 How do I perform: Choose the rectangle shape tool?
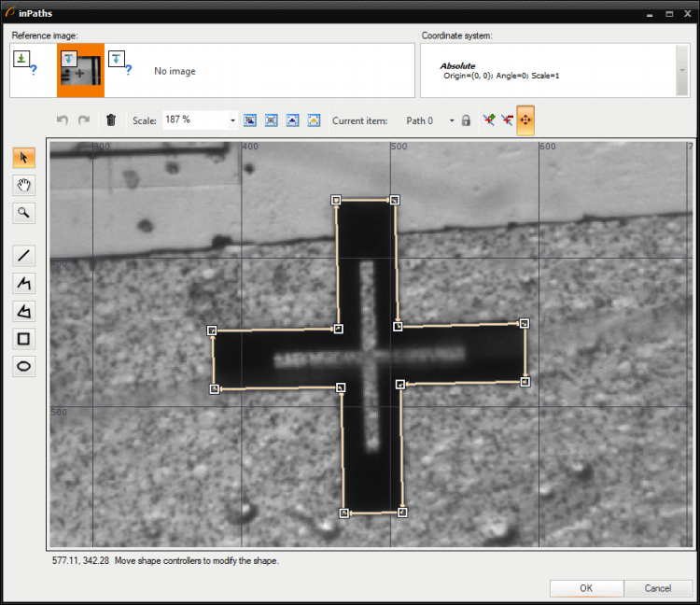tap(24, 339)
